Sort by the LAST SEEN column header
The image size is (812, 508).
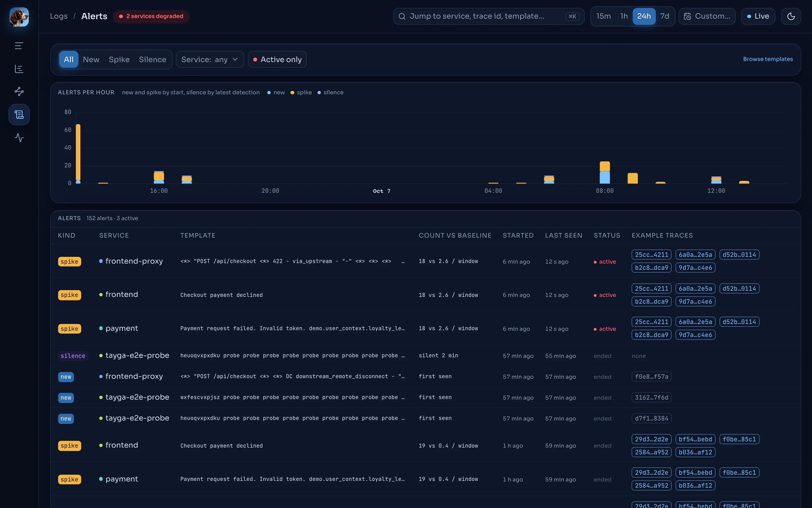[564, 236]
